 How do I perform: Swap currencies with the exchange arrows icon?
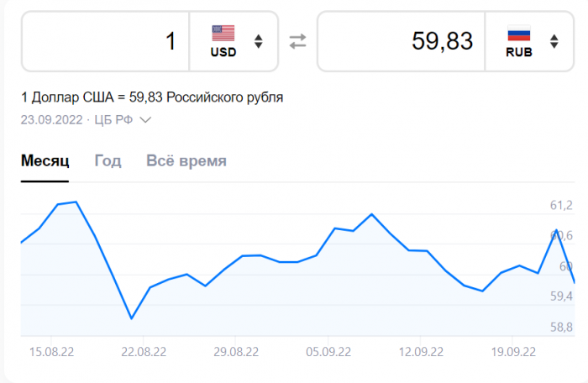coord(297,41)
